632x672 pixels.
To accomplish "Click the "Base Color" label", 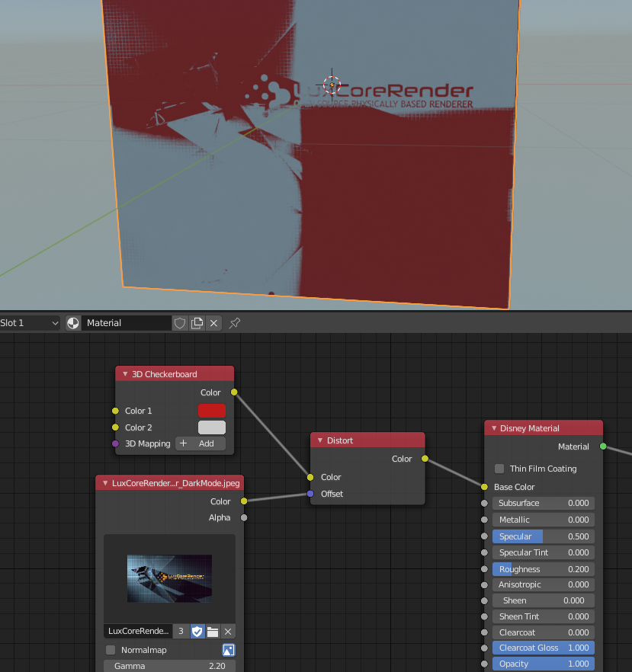I will [x=514, y=487].
